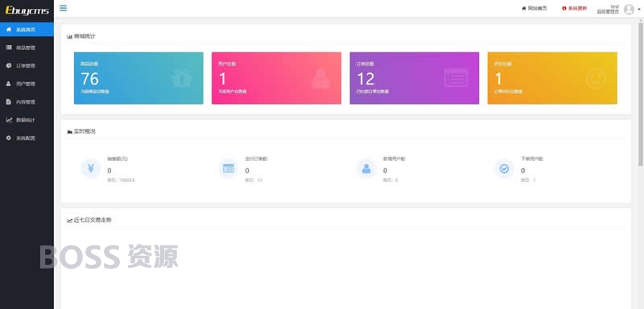Toggle the sidebar with the hamburger icon
This screenshot has height=309, width=644.
[63, 8]
